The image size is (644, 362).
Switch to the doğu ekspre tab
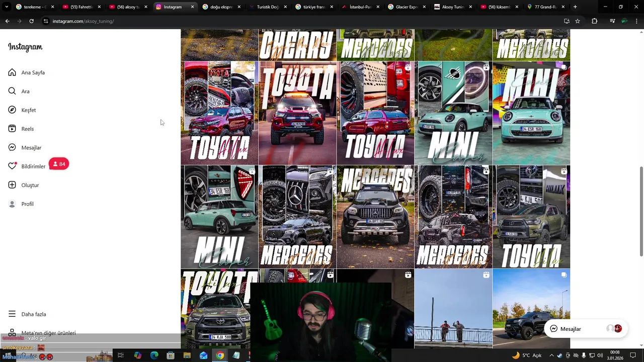click(220, 7)
